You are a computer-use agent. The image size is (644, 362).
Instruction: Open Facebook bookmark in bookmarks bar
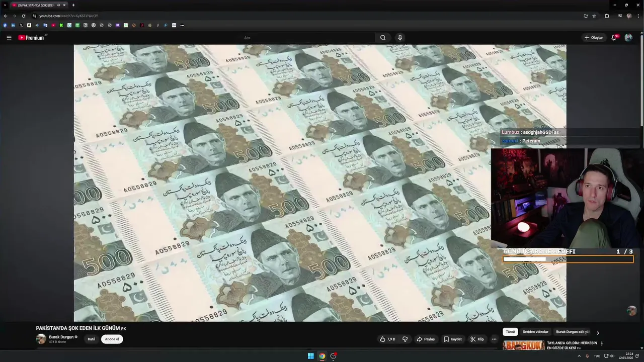tap(5, 25)
